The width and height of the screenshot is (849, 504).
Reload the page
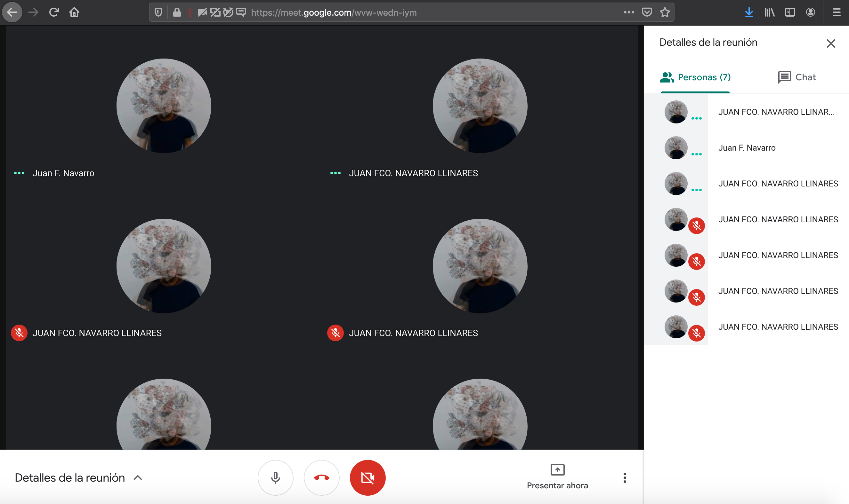coord(54,12)
